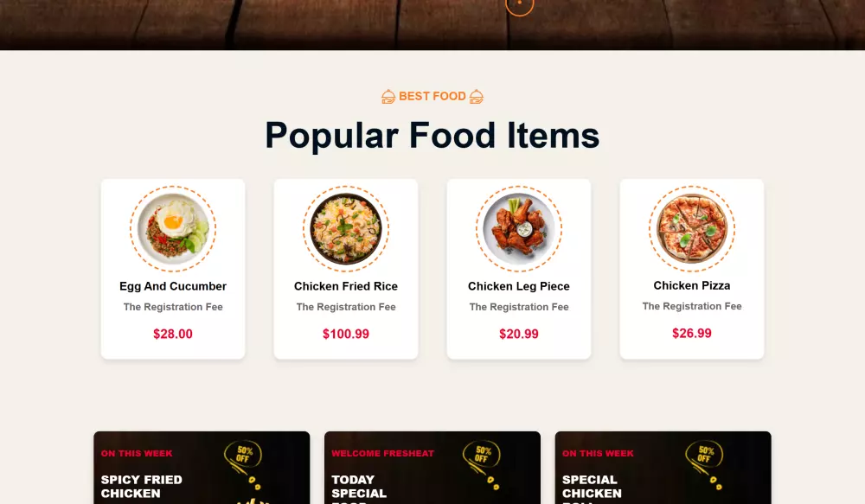Click the $28.00 price label

pyautogui.click(x=173, y=334)
